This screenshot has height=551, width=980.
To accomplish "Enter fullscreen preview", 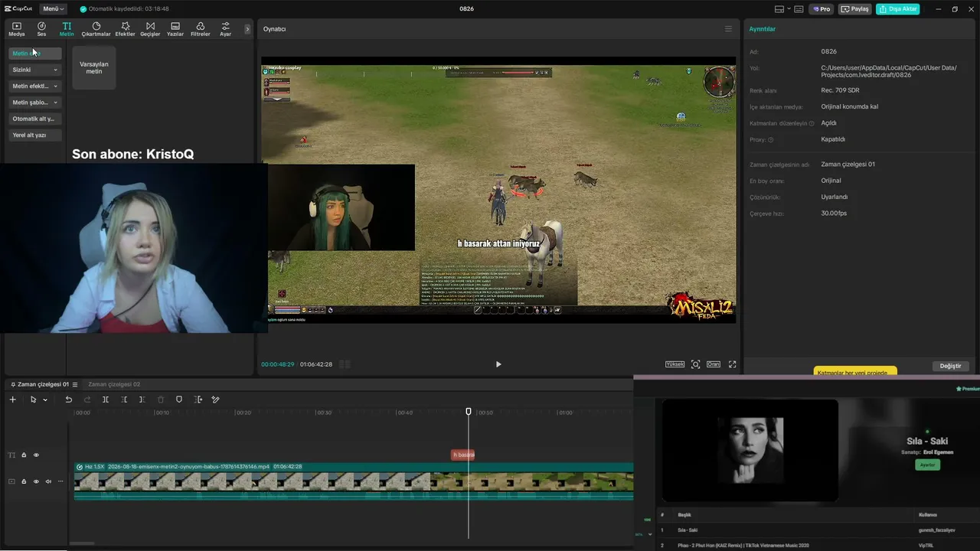I will coord(732,364).
